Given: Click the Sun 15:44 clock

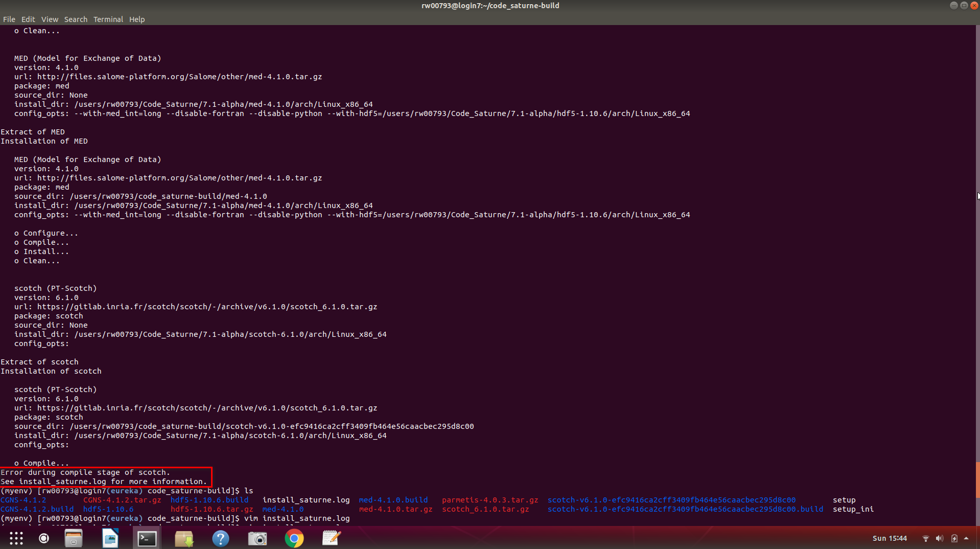Looking at the screenshot, I should tap(890, 538).
